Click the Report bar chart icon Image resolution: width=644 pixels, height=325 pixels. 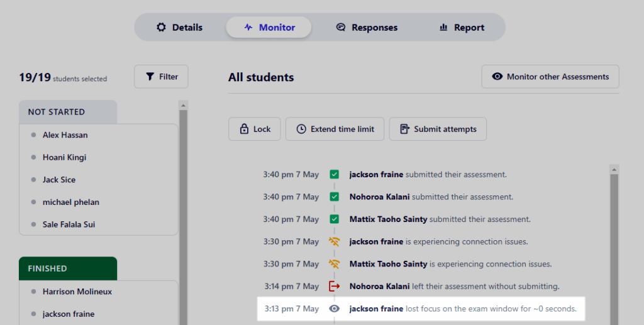[x=443, y=28]
